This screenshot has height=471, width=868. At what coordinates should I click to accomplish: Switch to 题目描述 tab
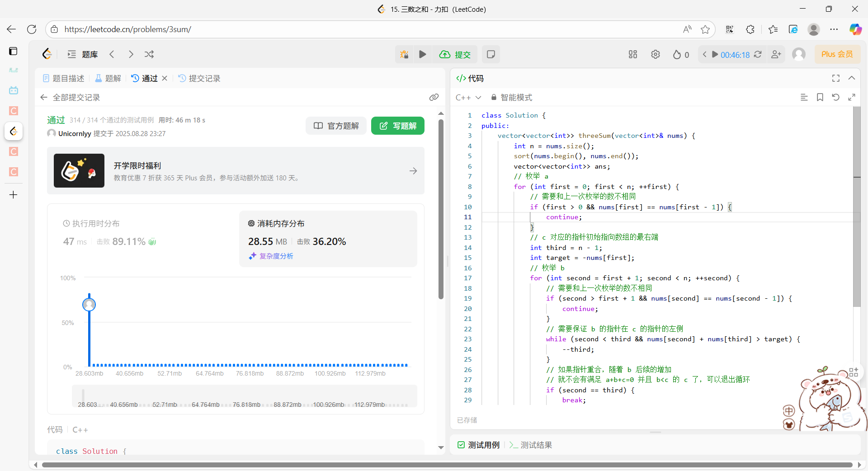(x=64, y=78)
